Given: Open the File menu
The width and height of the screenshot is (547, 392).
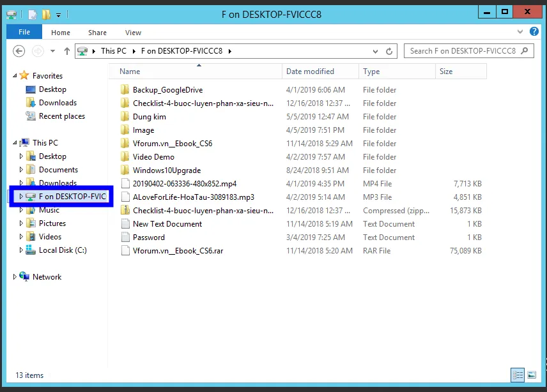Looking at the screenshot, I should tap(24, 33).
